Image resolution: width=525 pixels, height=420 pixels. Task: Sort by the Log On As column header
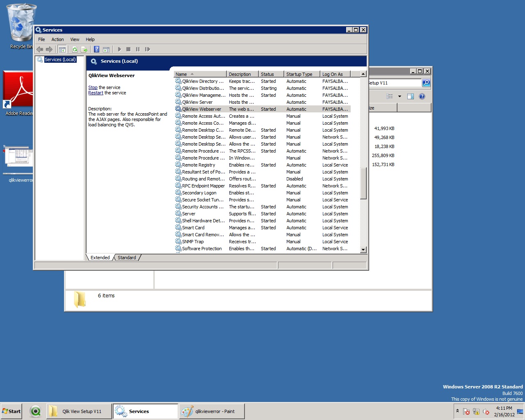point(335,74)
